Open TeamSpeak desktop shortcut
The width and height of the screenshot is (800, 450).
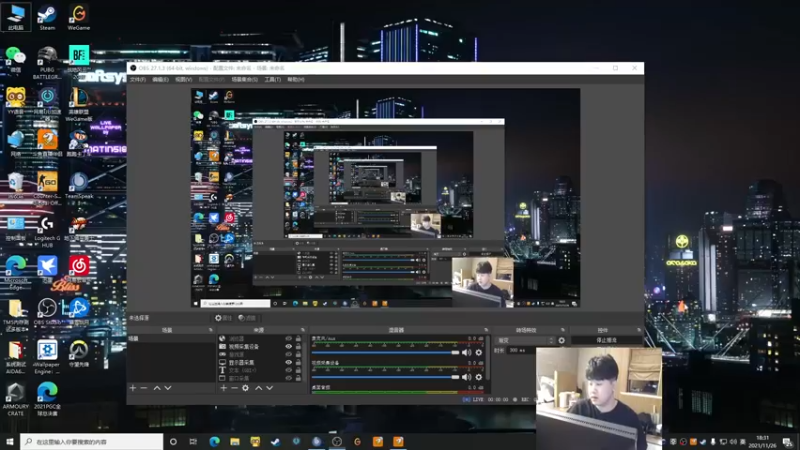click(x=79, y=185)
